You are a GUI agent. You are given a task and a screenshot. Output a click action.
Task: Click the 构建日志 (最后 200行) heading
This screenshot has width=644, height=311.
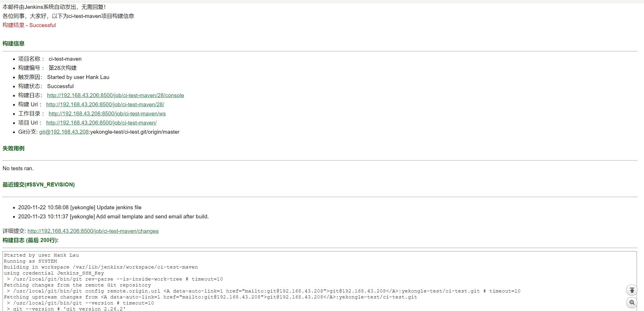click(x=30, y=240)
